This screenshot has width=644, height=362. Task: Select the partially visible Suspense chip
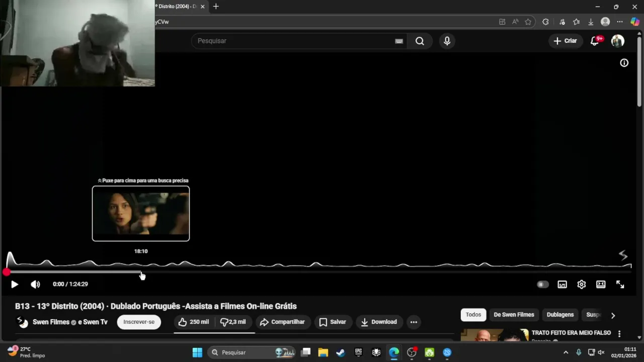[x=593, y=315]
